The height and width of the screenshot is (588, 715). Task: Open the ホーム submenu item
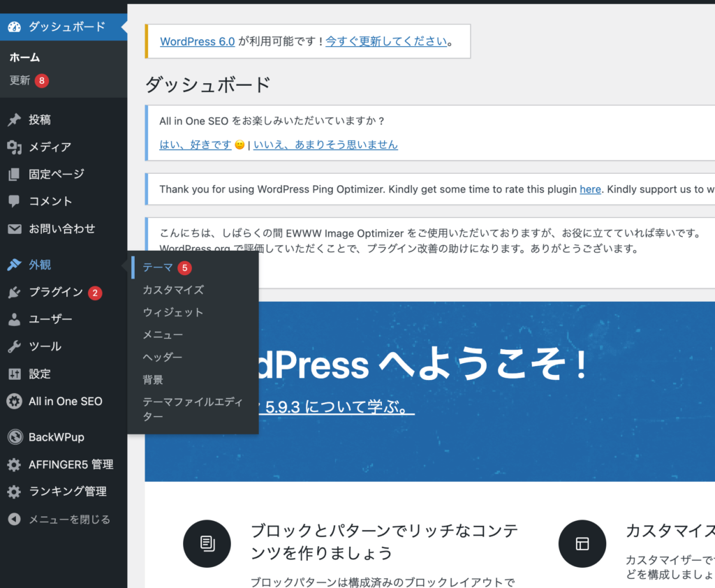point(25,57)
